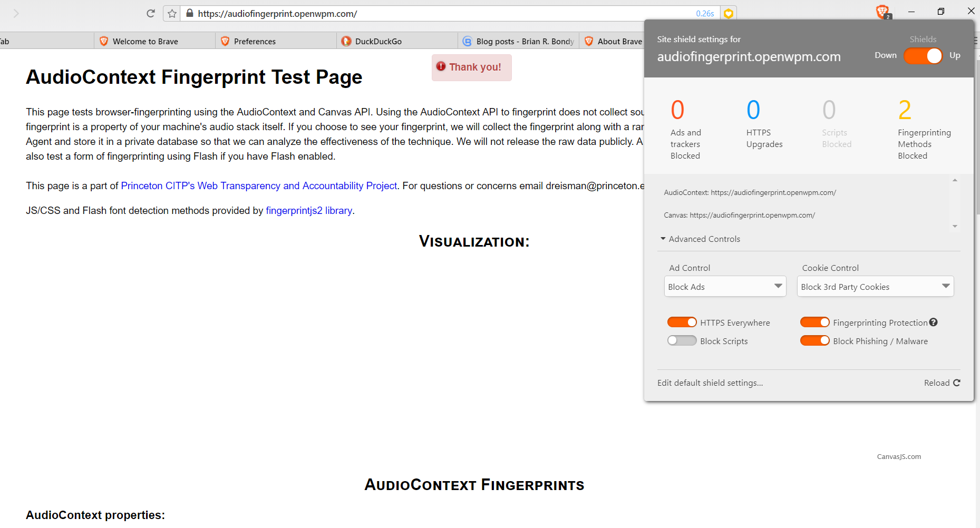Bookmark page with the star icon
This screenshot has width=980, height=528.
[x=172, y=14]
